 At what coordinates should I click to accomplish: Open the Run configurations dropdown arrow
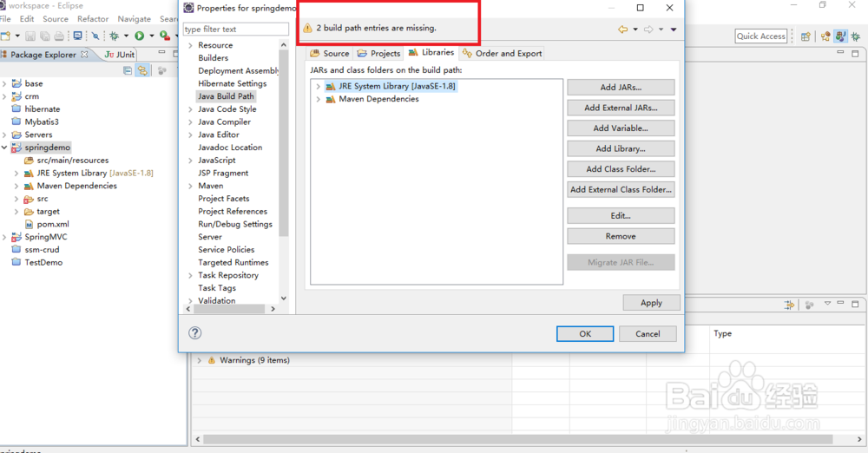pyautogui.click(x=151, y=36)
